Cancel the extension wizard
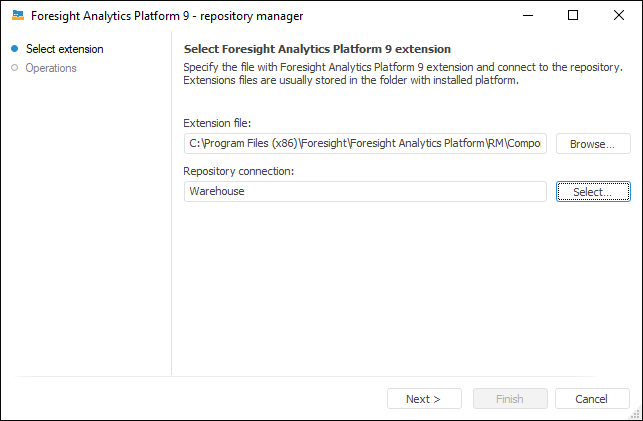 click(x=593, y=399)
